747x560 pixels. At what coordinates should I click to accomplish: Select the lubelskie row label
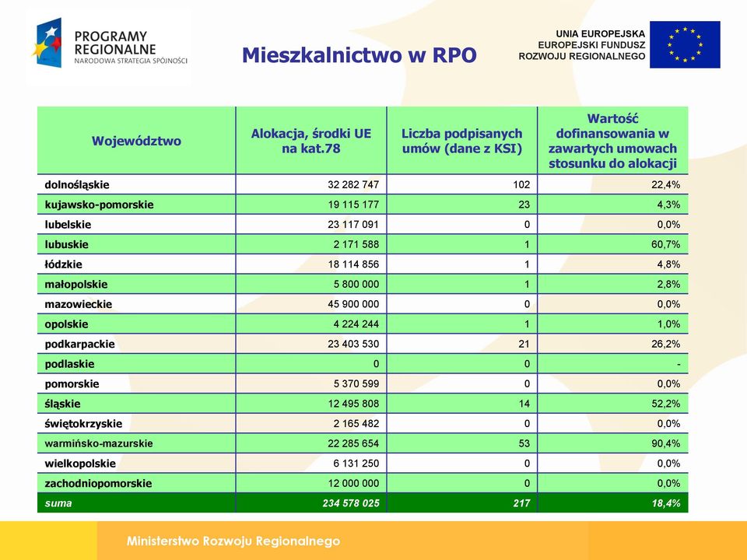tap(68, 225)
